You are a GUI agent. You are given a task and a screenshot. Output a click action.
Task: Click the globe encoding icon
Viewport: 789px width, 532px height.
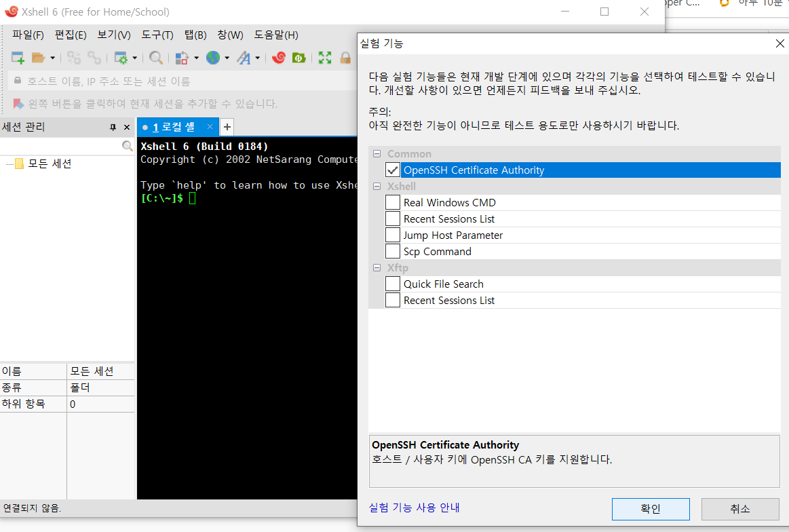(213, 58)
